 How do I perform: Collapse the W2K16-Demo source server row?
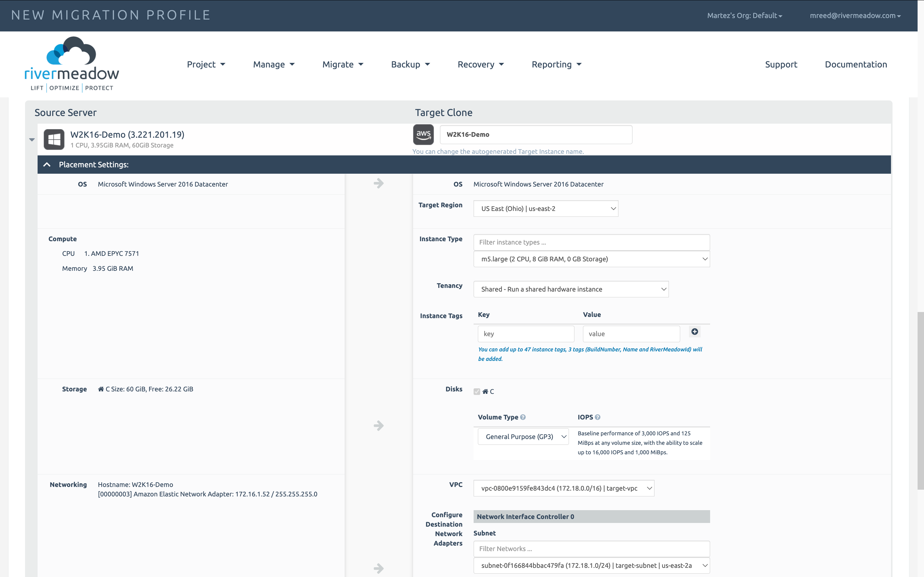point(32,140)
